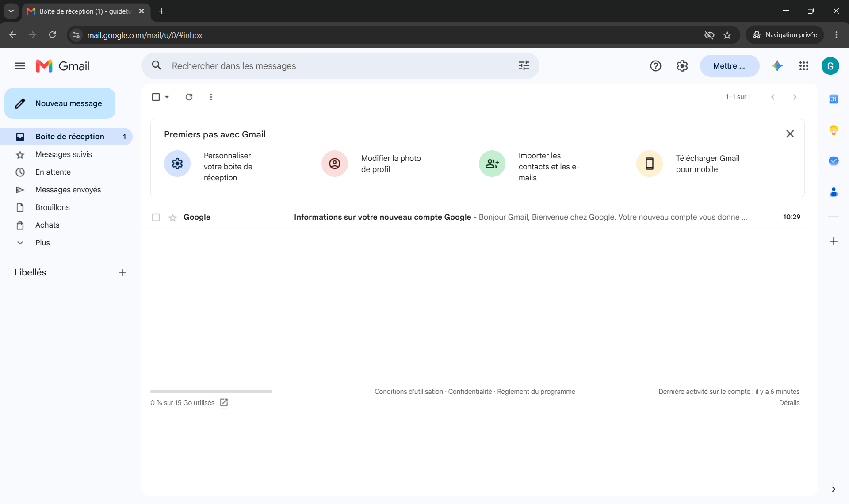849x504 pixels.
Task: Click the '1–1 sur 1' message count
Action: (x=738, y=97)
